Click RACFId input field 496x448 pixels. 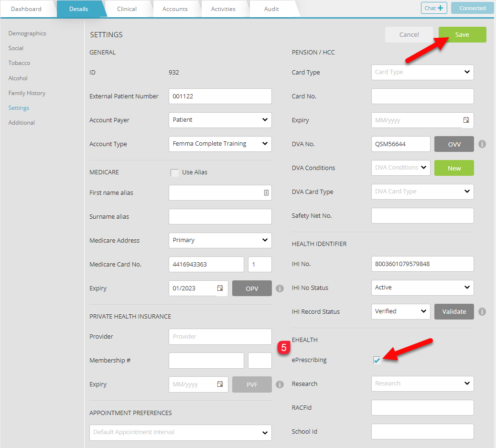pos(422,407)
